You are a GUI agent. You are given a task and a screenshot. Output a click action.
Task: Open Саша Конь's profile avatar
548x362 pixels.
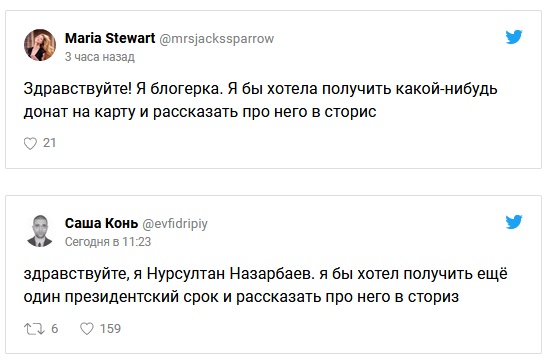click(x=40, y=231)
